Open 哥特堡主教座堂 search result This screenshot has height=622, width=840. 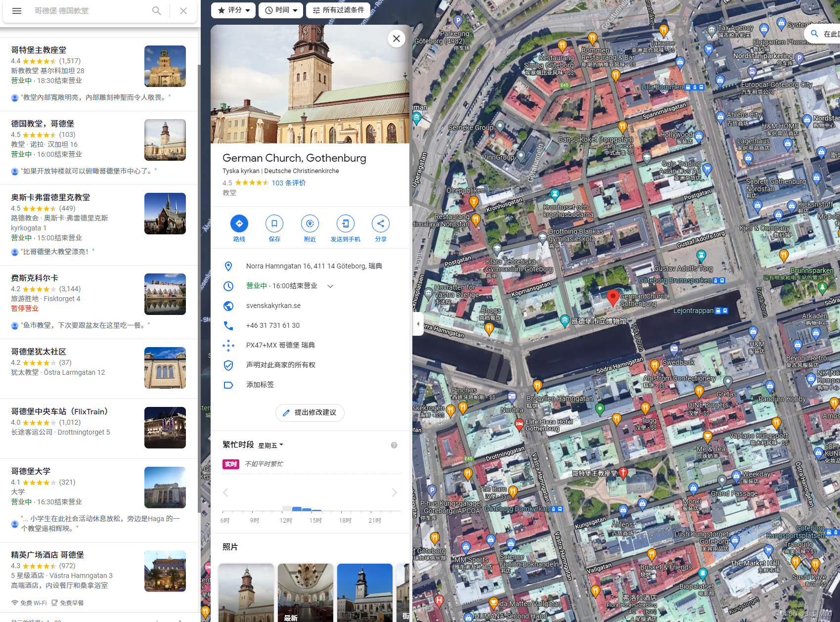click(x=99, y=74)
